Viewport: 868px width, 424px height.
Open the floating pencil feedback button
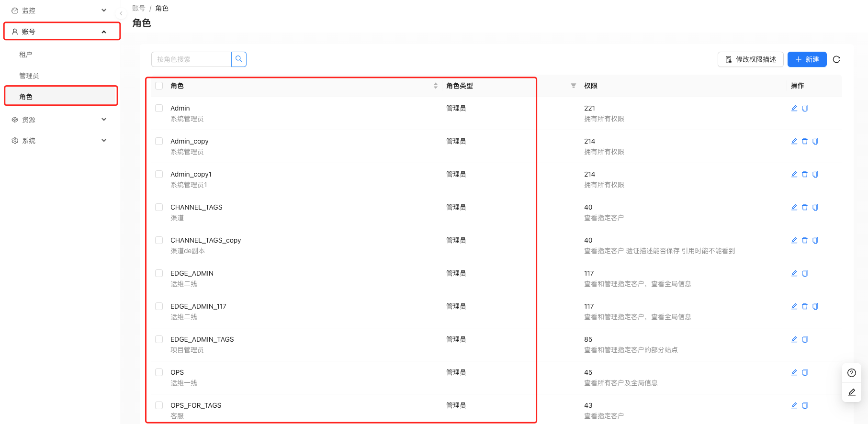click(852, 392)
